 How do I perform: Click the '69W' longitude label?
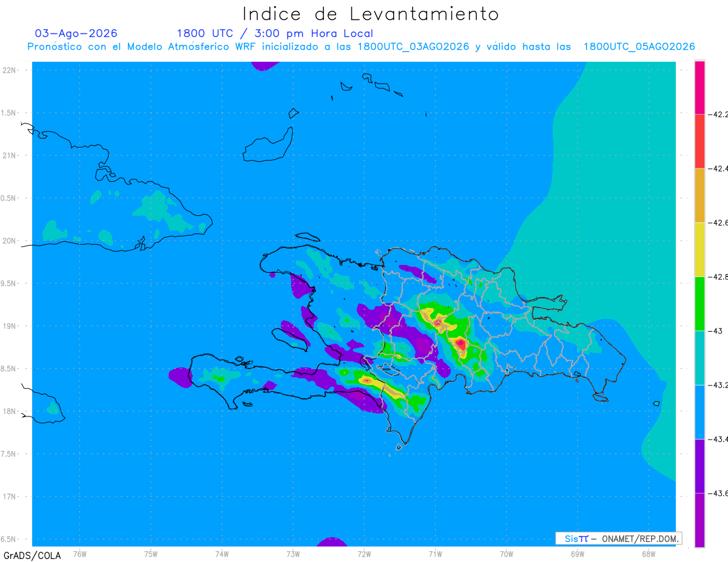[577, 554]
